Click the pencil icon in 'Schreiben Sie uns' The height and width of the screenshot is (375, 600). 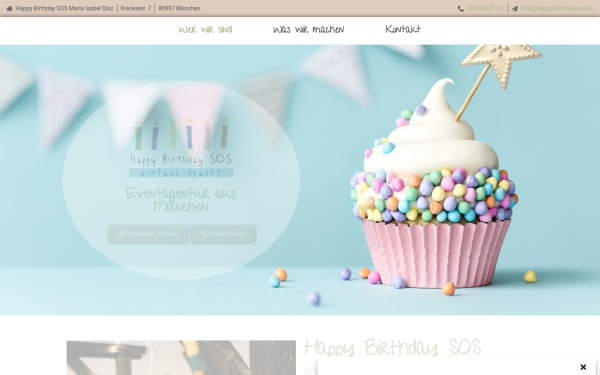121,234
